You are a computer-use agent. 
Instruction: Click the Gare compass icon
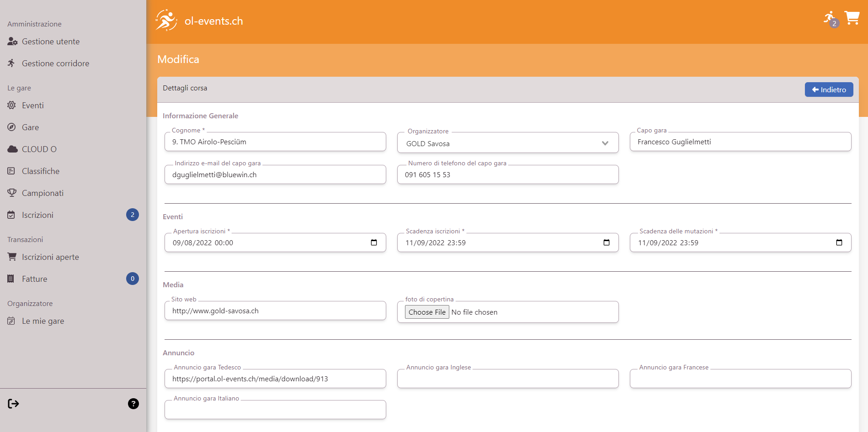(11, 127)
